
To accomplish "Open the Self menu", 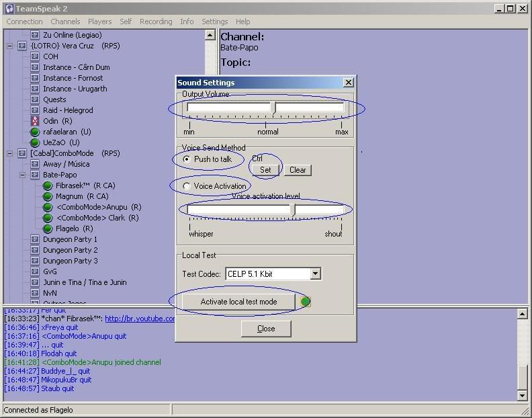I will (126, 22).
